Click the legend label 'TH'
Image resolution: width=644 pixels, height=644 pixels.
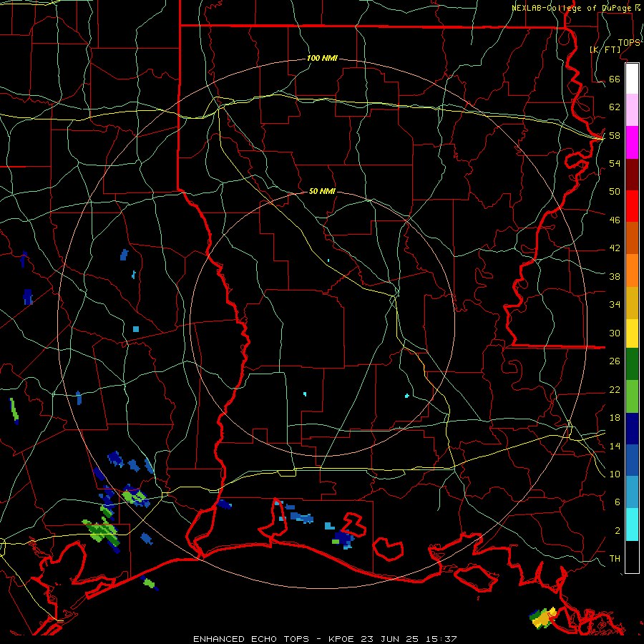(x=615, y=559)
